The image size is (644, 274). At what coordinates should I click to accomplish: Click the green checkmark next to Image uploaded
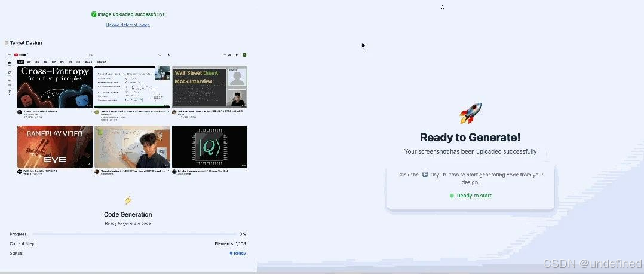(x=94, y=14)
